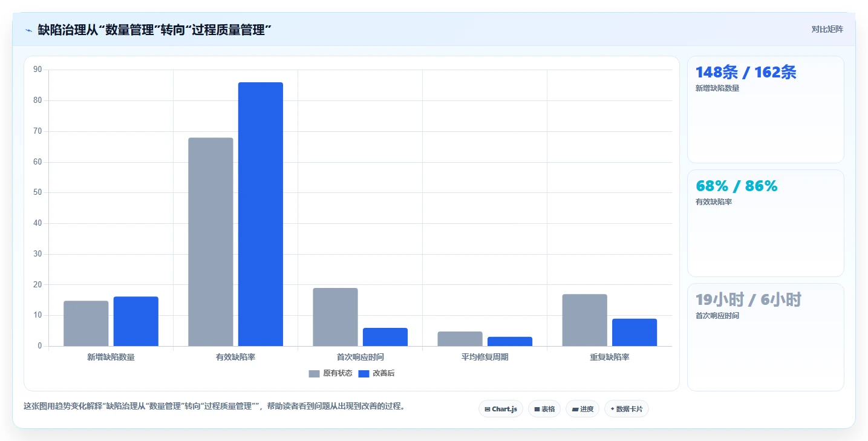Click the lightning icon beside the title
The height and width of the screenshot is (441, 868).
pos(28,30)
